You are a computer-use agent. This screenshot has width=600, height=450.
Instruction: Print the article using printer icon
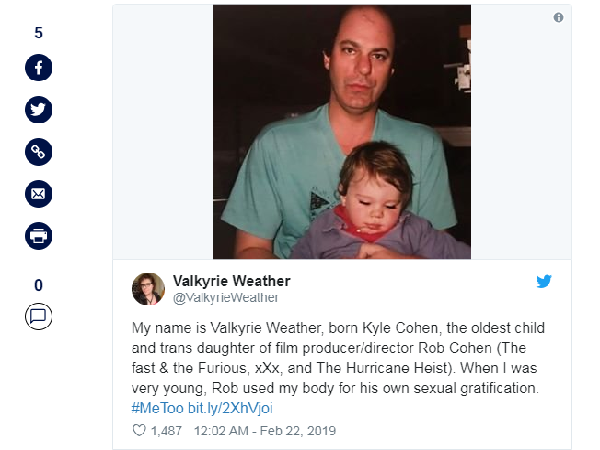click(x=38, y=236)
